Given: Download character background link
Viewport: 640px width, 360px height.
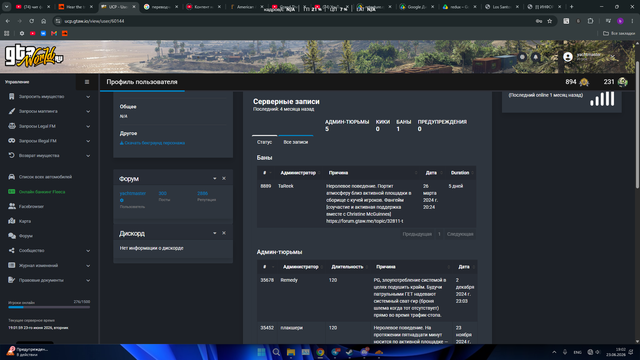Looking at the screenshot, I should coord(152,143).
